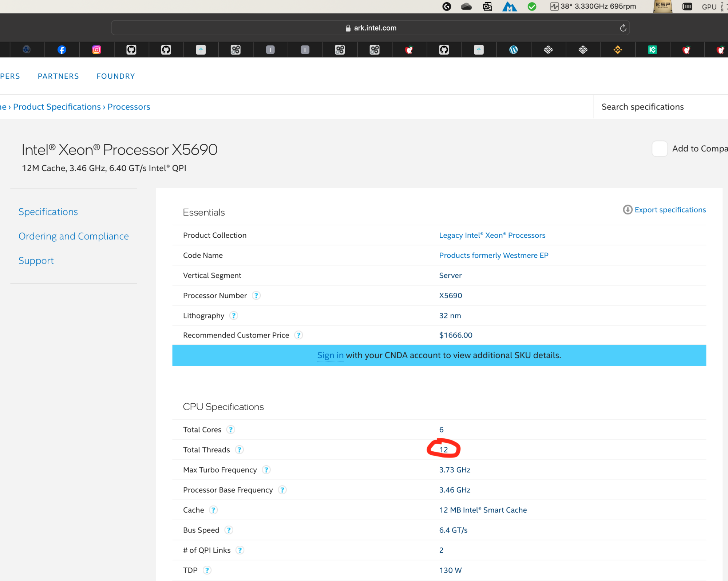Click the CPU Specifications section heading

(223, 407)
